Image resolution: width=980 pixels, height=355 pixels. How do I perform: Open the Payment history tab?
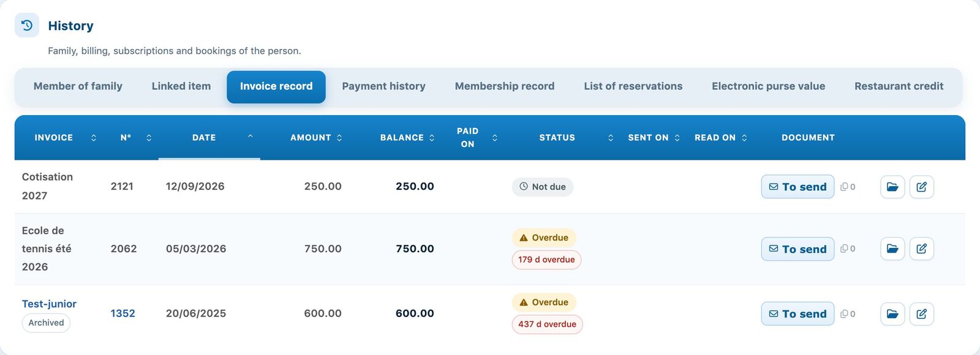coord(383,86)
